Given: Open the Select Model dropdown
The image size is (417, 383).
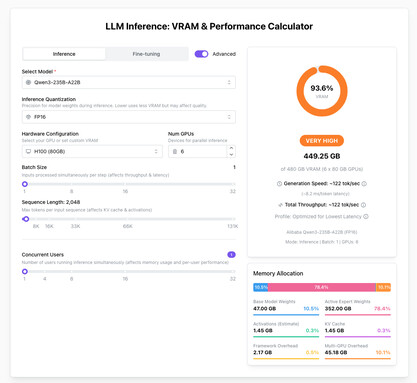Looking at the screenshot, I should 129,82.
